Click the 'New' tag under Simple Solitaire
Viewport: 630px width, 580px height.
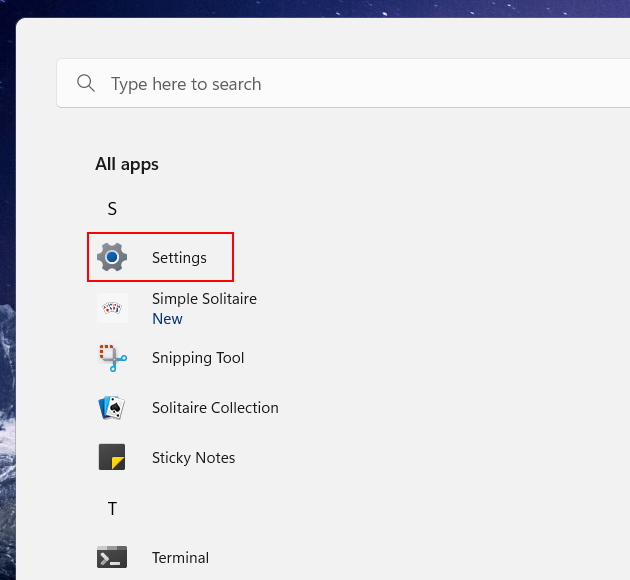pyautogui.click(x=167, y=319)
